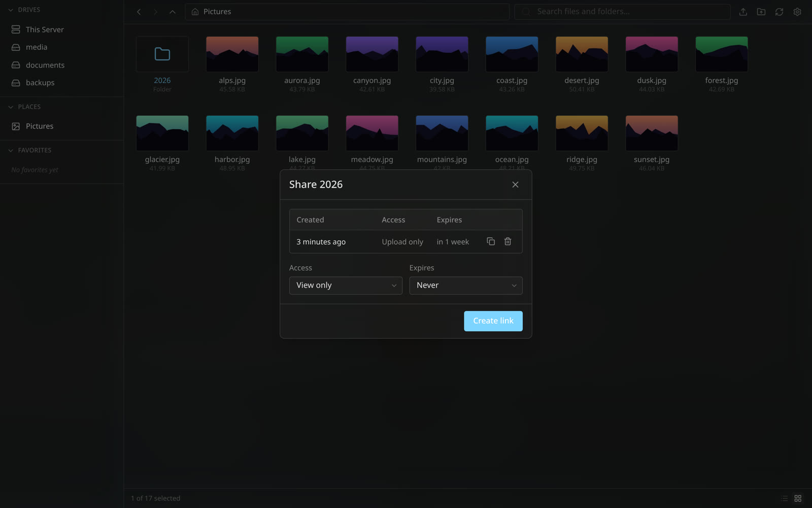Close the Share 2026 dialog

[x=515, y=184]
